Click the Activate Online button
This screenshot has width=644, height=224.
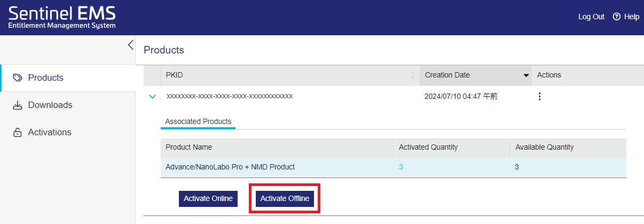click(x=208, y=199)
